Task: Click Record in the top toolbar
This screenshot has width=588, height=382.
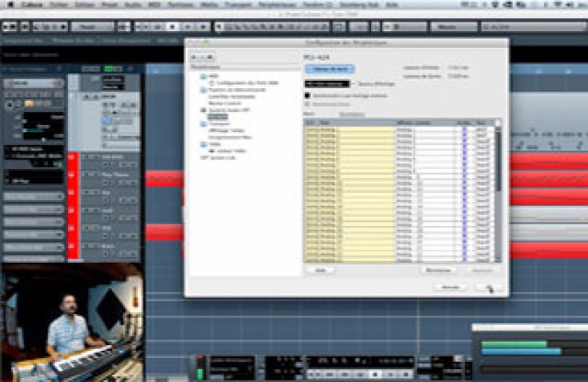Action: [x=203, y=27]
